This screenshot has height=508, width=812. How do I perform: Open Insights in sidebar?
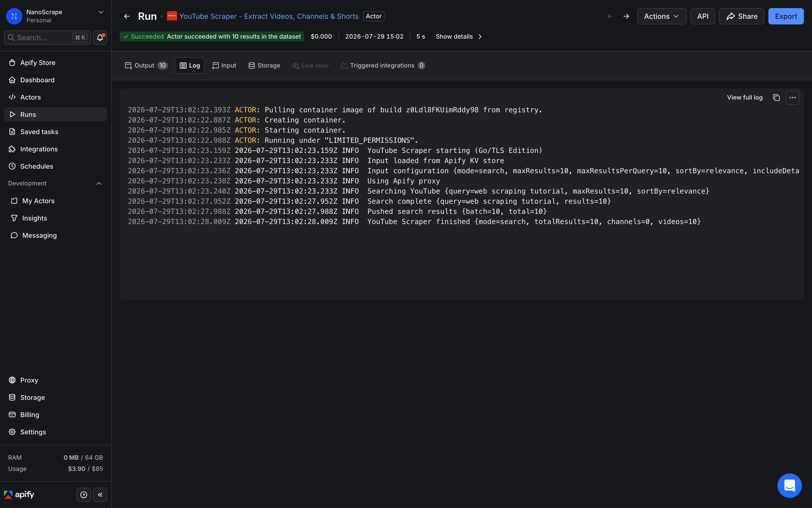pos(55,218)
